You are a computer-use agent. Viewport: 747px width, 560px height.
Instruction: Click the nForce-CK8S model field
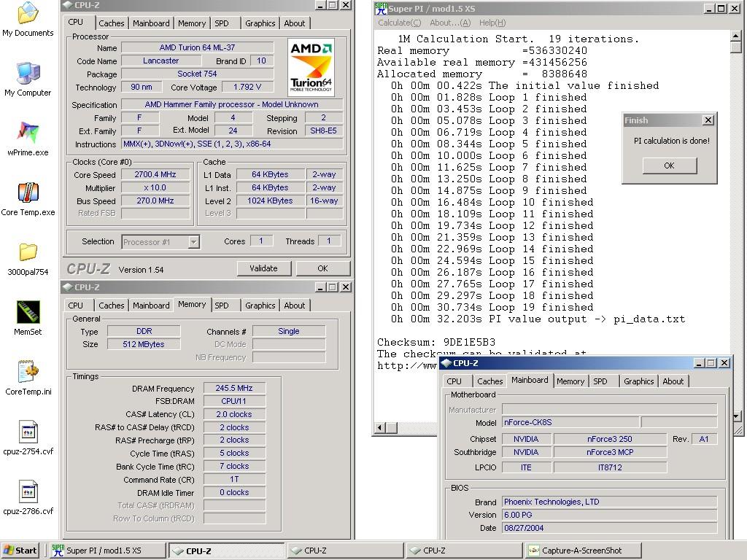click(570, 422)
